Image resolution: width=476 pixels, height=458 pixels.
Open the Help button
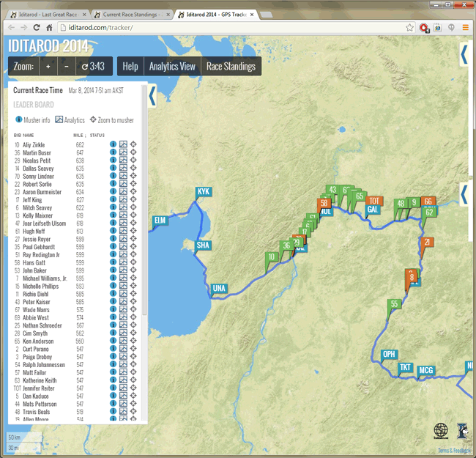130,66
